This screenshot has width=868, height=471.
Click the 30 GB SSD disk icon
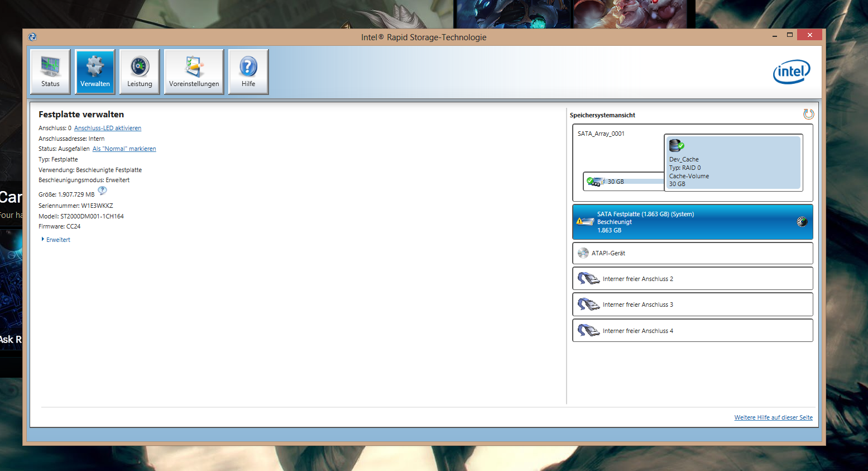(596, 182)
